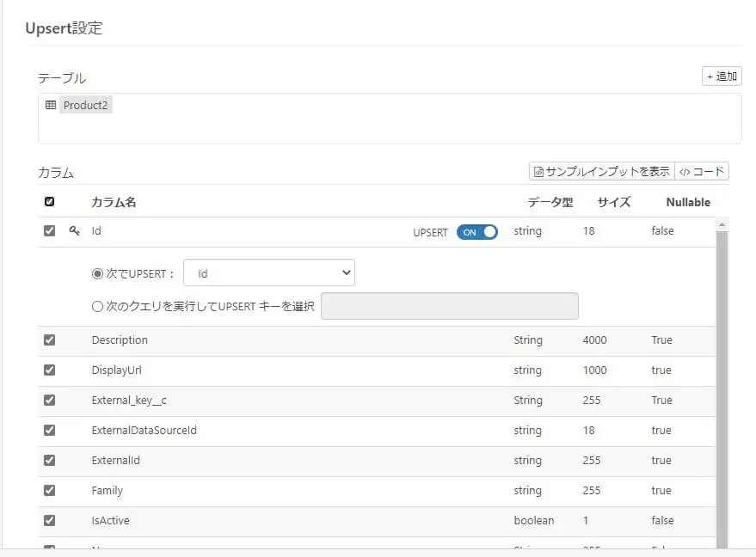
Task: Open the UPSERT key dropdown showing Id
Action: 269,272
